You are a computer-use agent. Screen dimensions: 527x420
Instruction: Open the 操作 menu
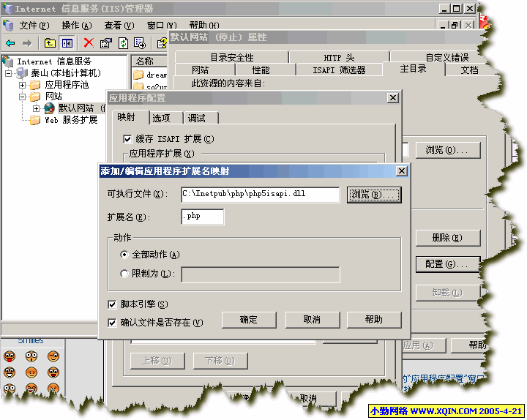pyautogui.click(x=71, y=26)
